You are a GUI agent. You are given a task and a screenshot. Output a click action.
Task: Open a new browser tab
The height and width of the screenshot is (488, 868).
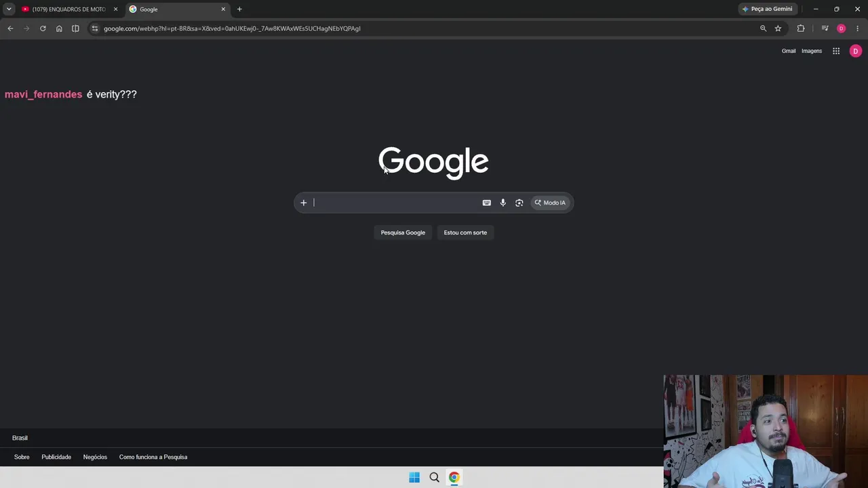click(239, 9)
